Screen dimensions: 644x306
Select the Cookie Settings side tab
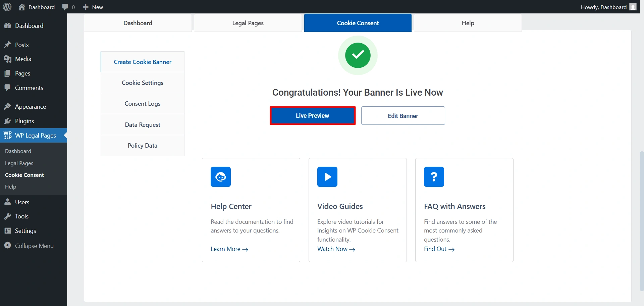pos(143,83)
